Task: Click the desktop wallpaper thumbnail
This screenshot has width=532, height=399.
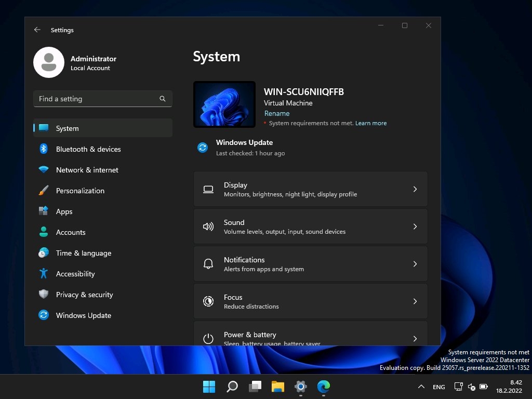Action: [224, 104]
